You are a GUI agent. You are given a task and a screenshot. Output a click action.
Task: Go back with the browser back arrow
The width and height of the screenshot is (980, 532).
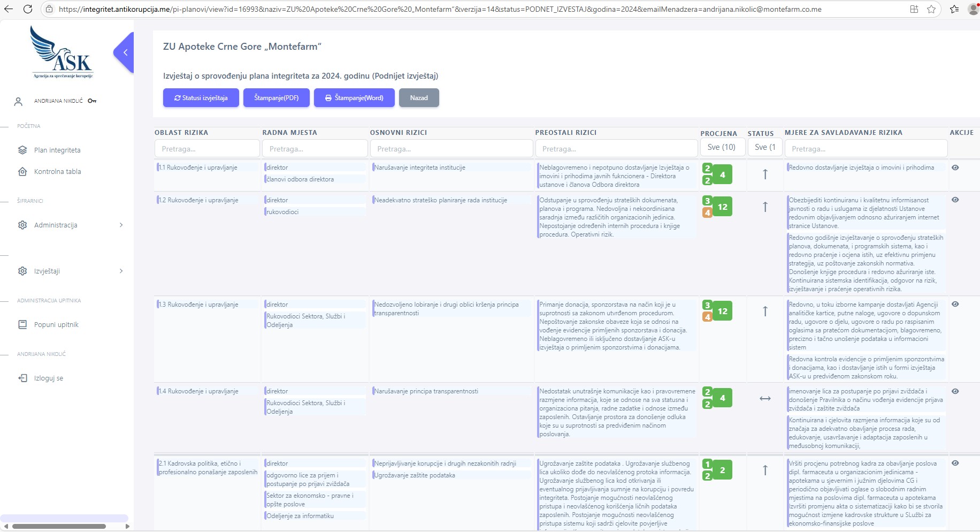pos(8,9)
